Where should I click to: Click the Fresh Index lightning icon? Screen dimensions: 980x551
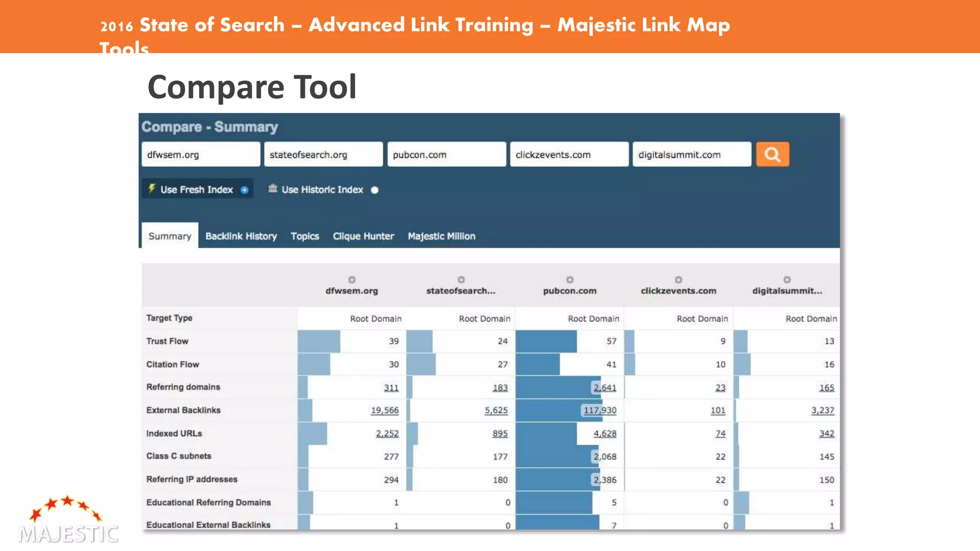(x=152, y=188)
